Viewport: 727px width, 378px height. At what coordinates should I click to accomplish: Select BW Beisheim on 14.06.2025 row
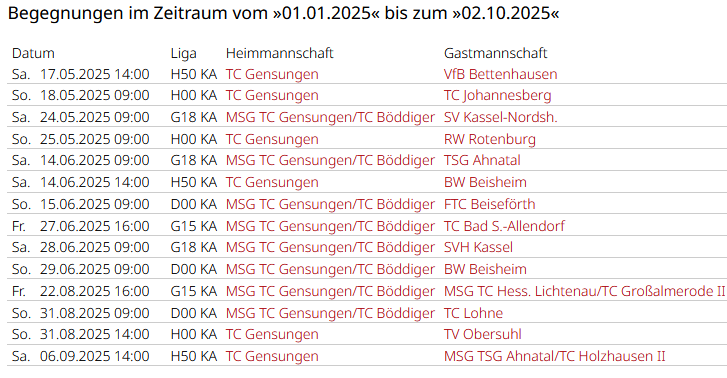[485, 182]
